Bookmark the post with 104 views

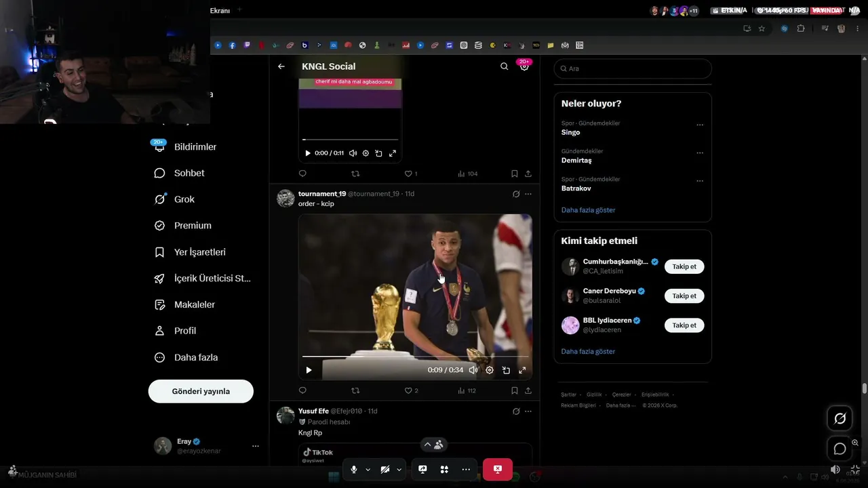click(515, 174)
